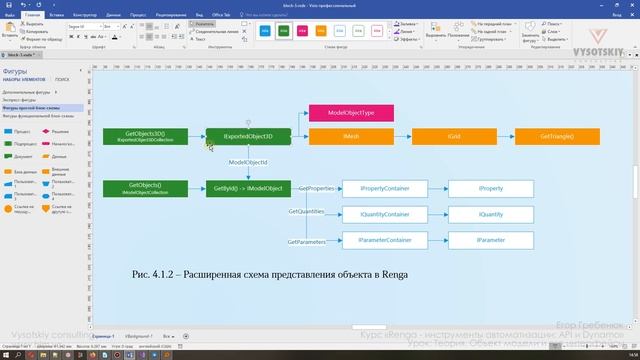Toggle strikethrough formatting

tap(93, 37)
